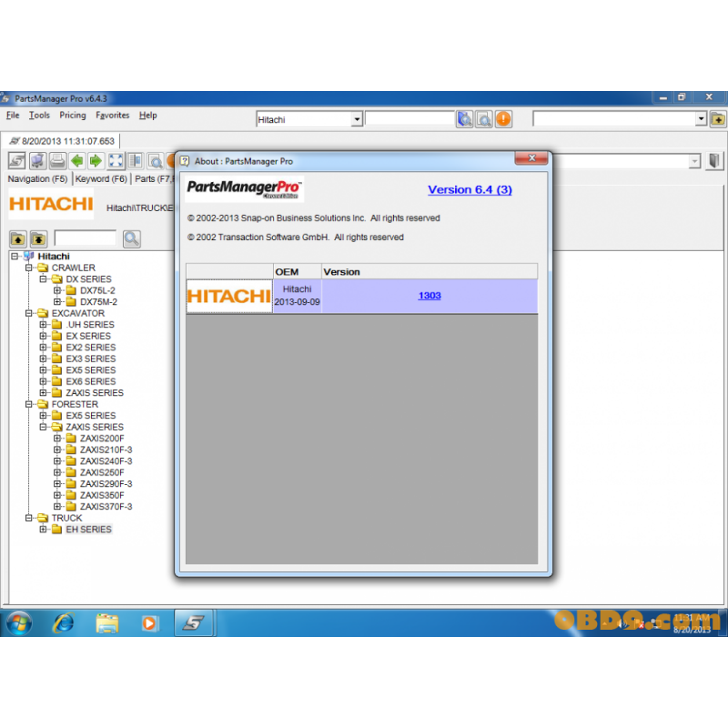Select the EX5 SERIES item under FORESTER
The height and width of the screenshot is (728, 728).
(90, 416)
